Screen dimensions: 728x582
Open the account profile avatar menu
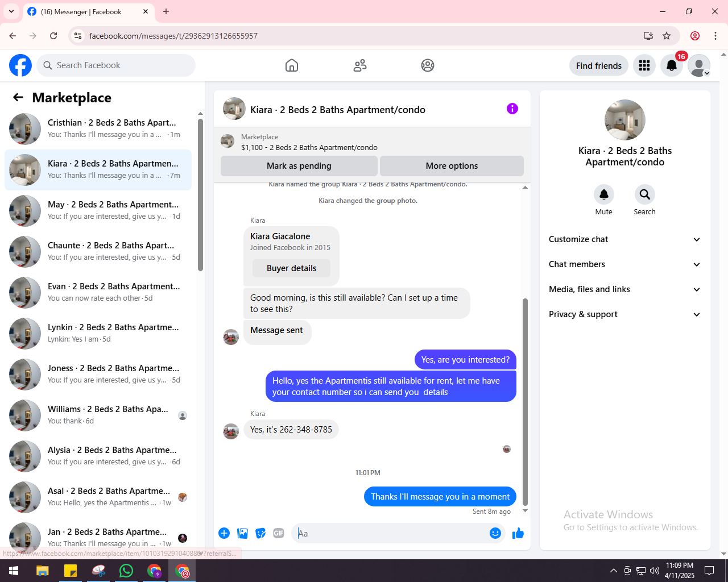[699, 66]
